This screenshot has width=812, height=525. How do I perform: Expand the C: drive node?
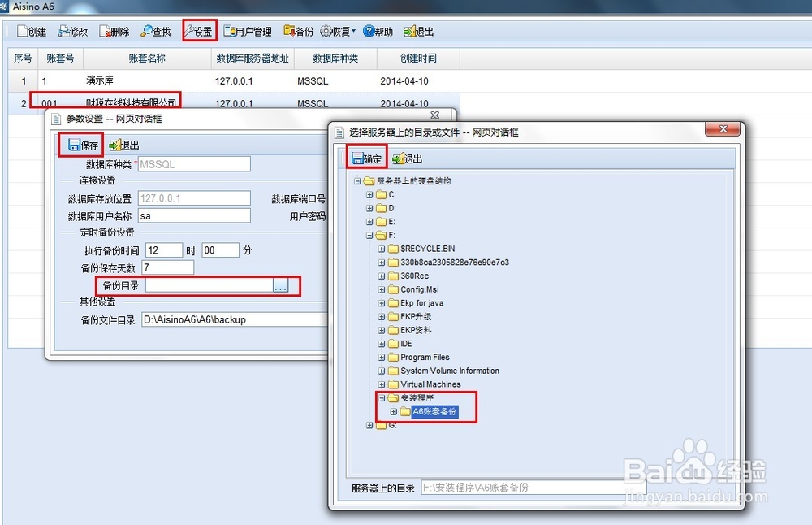pyautogui.click(x=369, y=195)
